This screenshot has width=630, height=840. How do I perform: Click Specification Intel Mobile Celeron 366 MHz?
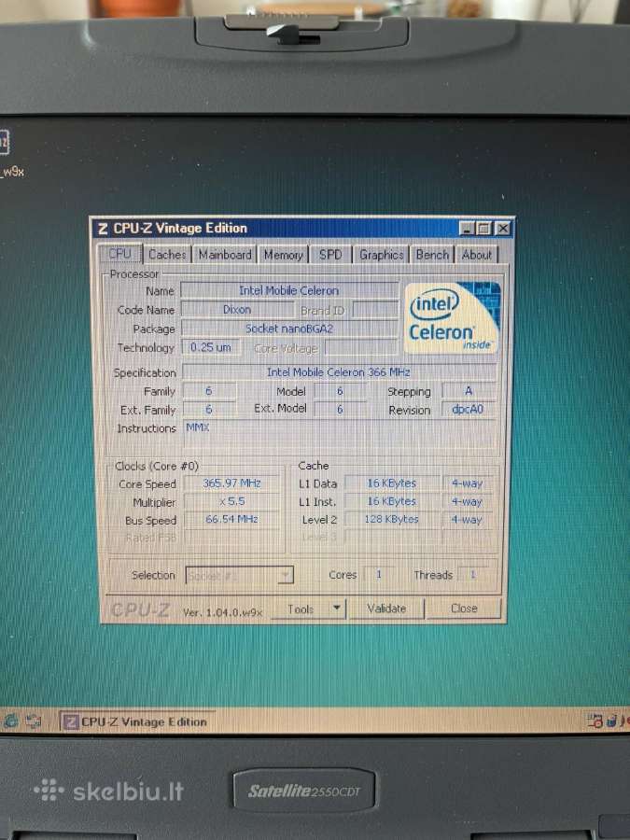339,371
